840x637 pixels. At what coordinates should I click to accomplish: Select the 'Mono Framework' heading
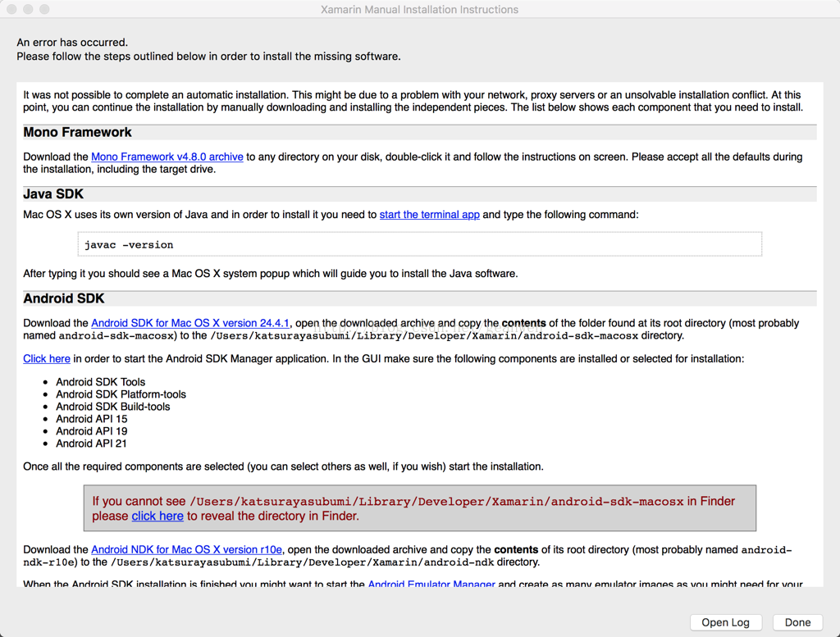click(x=77, y=132)
